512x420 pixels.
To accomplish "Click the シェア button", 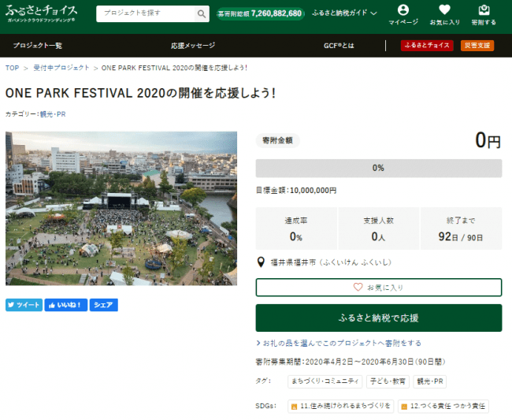I will tap(103, 305).
